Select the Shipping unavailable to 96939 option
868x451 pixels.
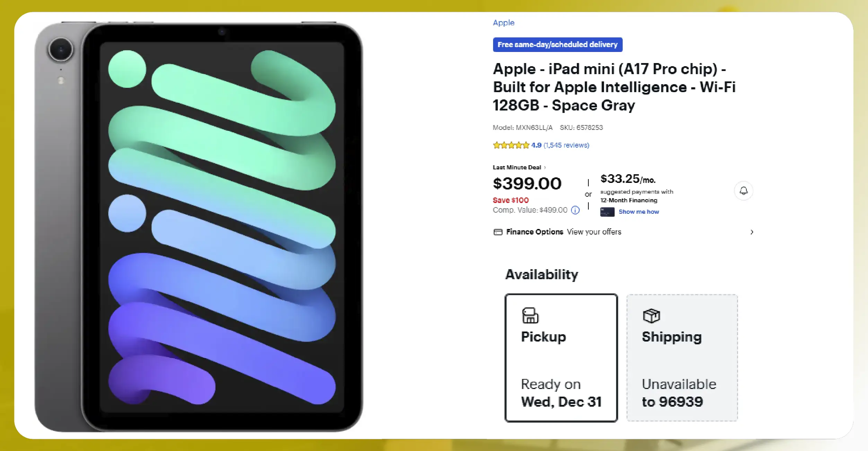[682, 357]
